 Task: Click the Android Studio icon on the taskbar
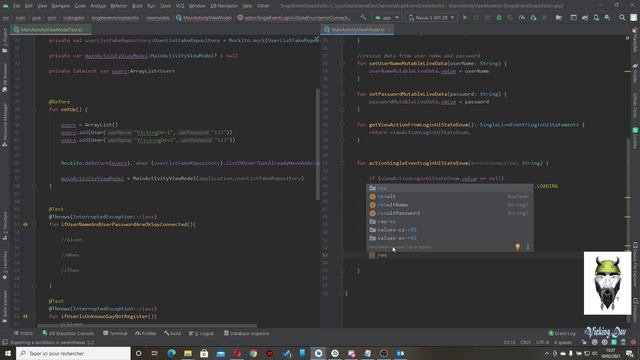point(318,353)
